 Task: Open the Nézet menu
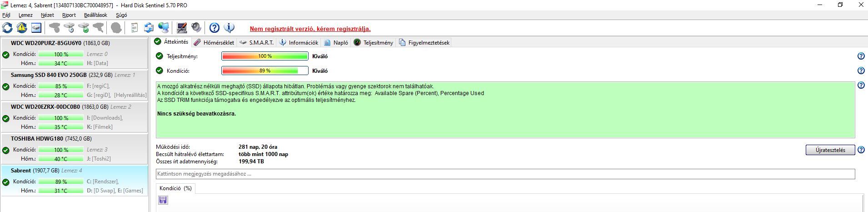tap(47, 15)
